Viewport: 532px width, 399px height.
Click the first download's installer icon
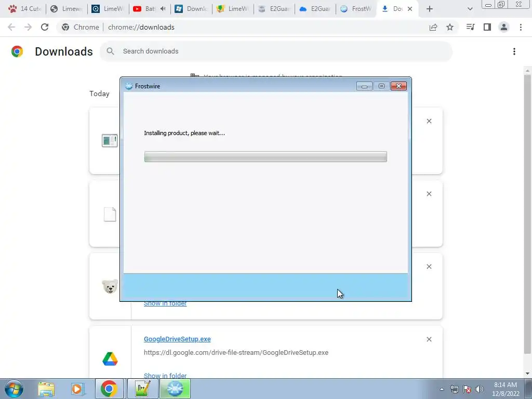110,140
